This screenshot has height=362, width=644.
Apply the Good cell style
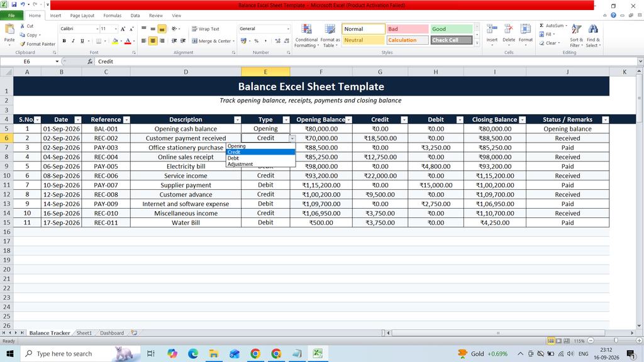tap(451, 29)
